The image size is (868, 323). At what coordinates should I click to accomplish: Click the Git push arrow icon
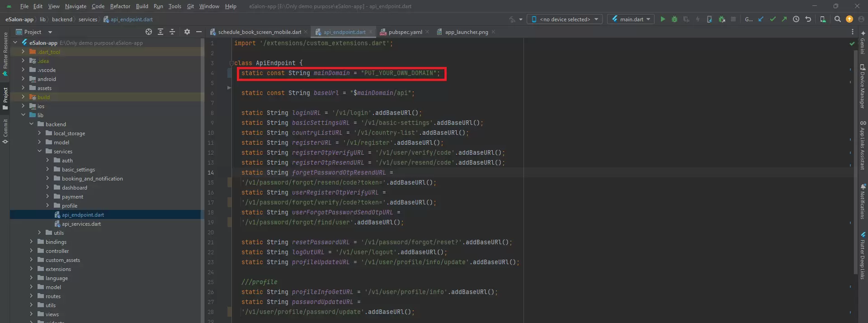click(x=784, y=19)
